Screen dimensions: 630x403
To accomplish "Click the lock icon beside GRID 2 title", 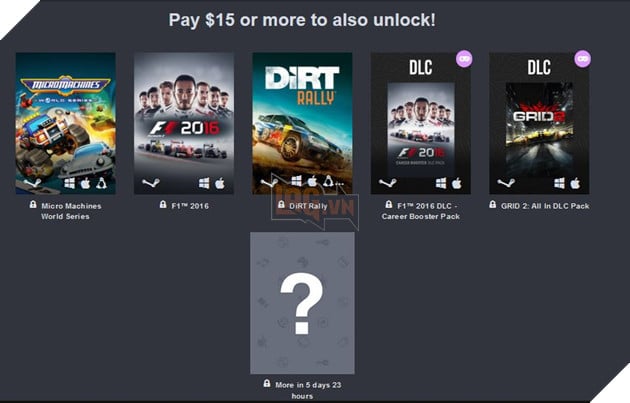I will 493,205.
